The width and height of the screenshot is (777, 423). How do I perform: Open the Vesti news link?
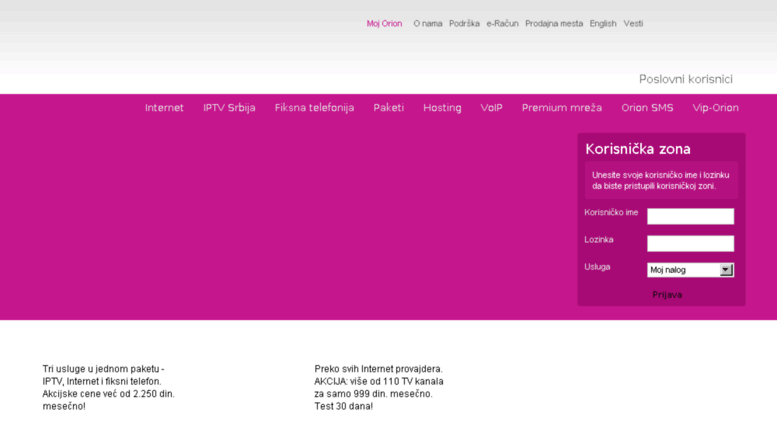pos(633,23)
